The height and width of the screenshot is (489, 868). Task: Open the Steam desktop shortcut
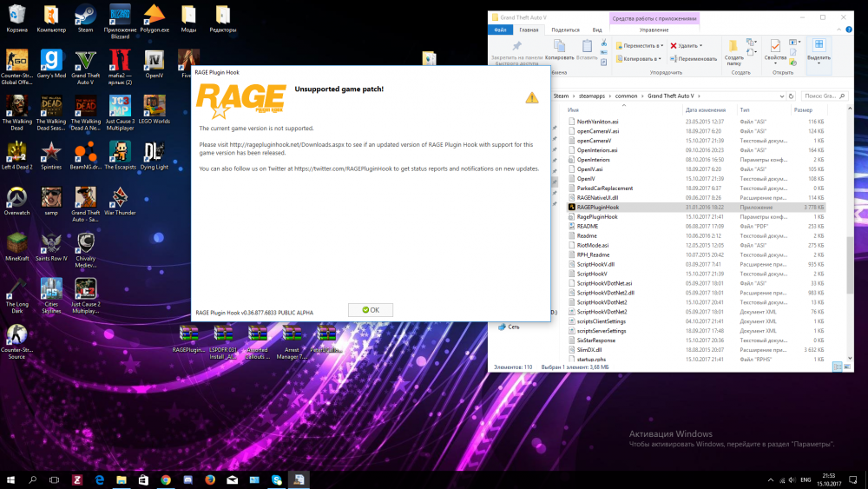[85, 15]
